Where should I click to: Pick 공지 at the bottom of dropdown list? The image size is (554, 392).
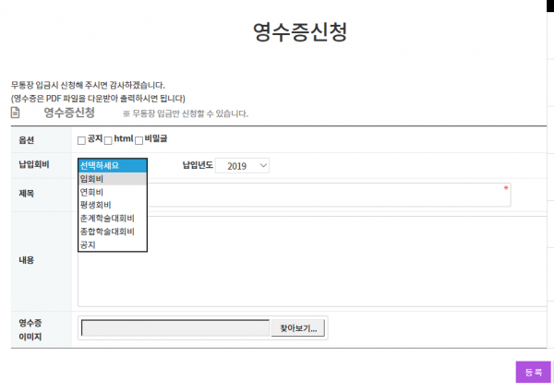pyautogui.click(x=112, y=244)
